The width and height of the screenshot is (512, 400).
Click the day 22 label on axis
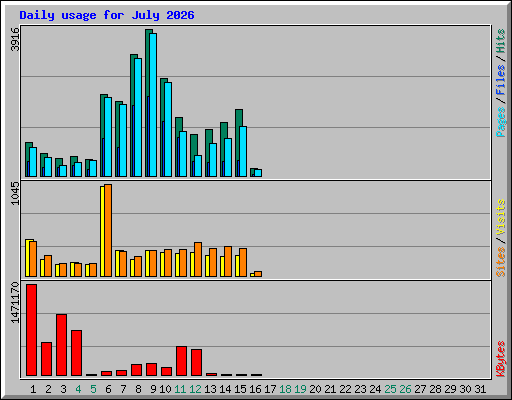point(345,389)
